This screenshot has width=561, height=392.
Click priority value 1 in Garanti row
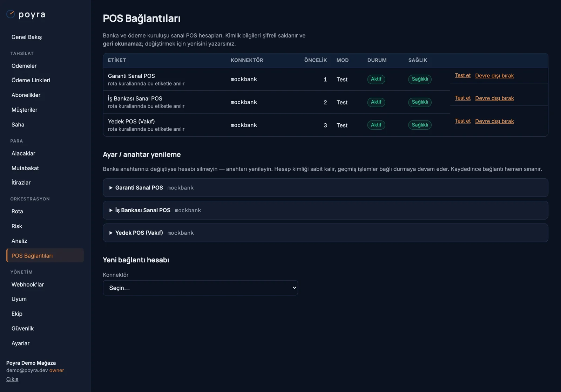pos(325,80)
